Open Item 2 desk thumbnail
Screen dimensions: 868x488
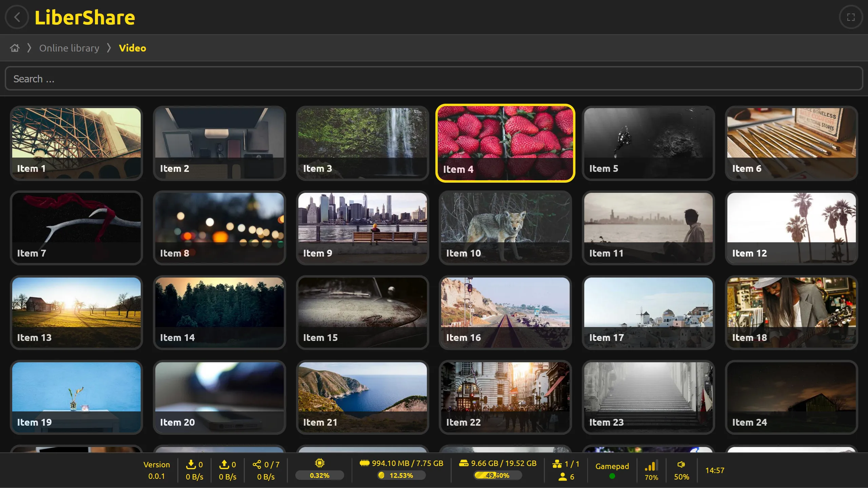tap(219, 143)
